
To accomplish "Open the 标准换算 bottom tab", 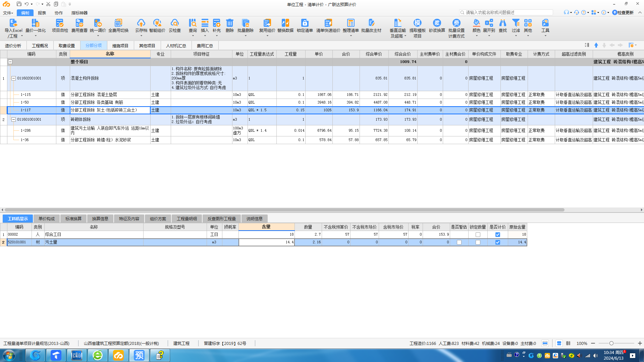I will 73,219.
